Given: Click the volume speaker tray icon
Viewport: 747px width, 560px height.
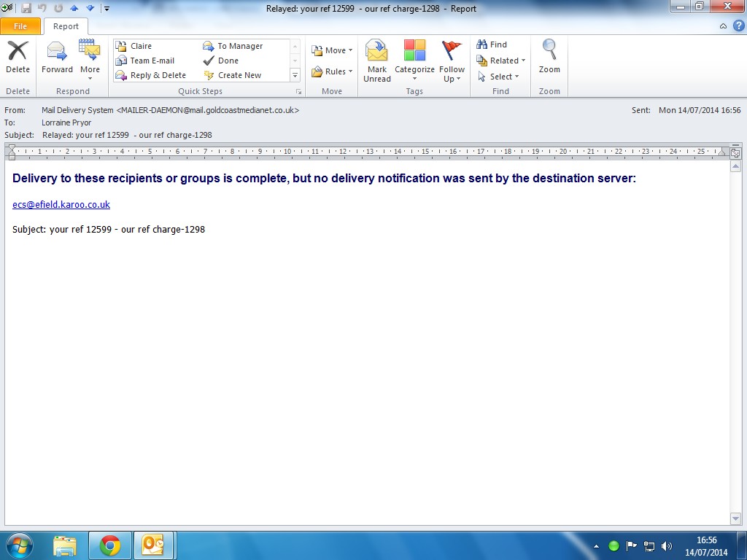Looking at the screenshot, I should click(x=667, y=546).
